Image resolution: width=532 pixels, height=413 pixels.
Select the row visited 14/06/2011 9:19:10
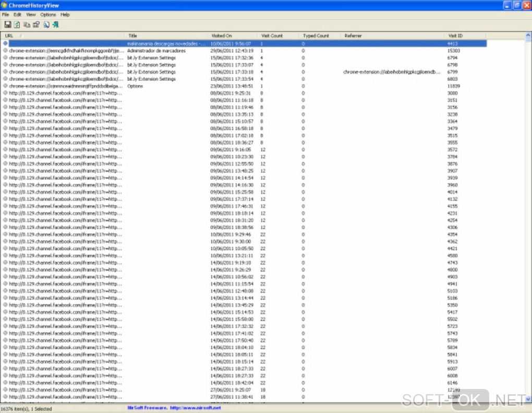coord(244,263)
